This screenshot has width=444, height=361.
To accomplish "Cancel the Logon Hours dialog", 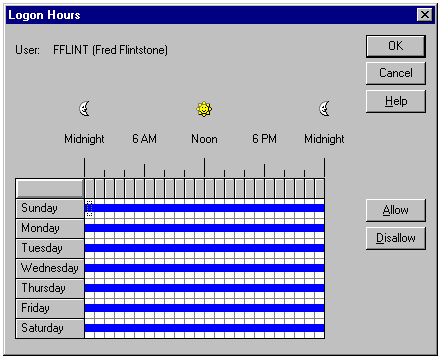I will pyautogui.click(x=396, y=73).
